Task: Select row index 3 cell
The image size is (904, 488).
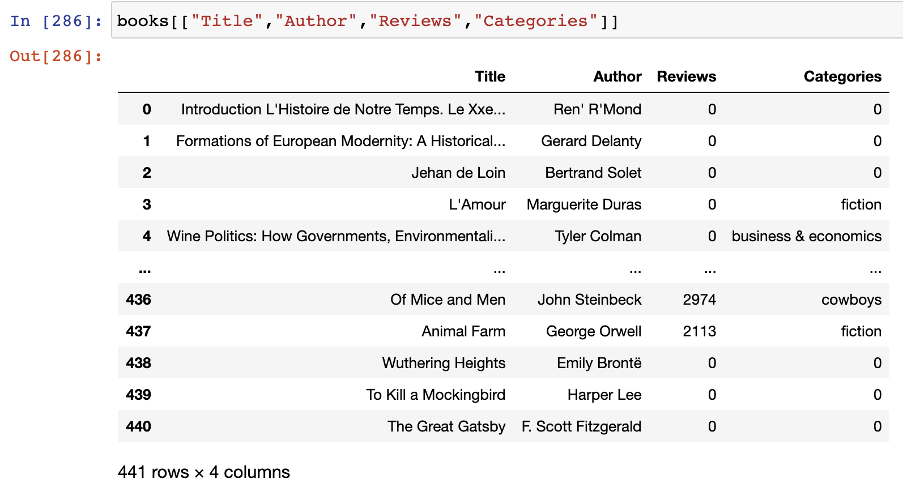Action: 147,204
